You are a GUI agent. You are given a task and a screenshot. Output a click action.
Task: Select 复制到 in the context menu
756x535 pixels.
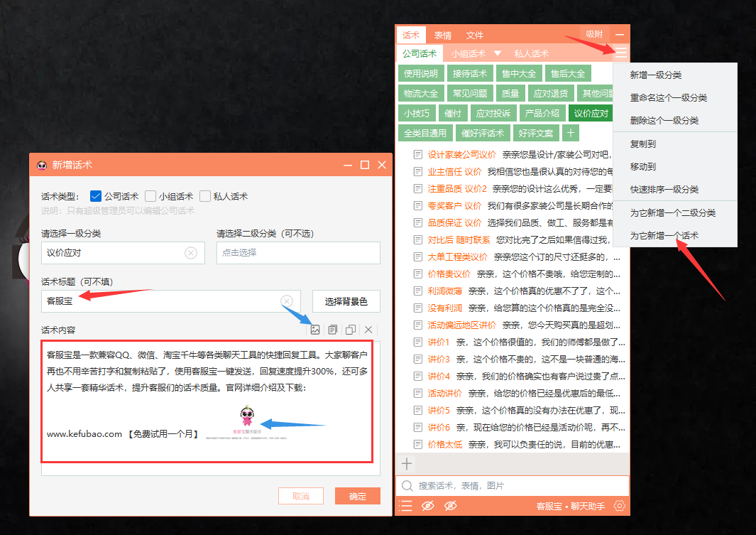(x=675, y=144)
